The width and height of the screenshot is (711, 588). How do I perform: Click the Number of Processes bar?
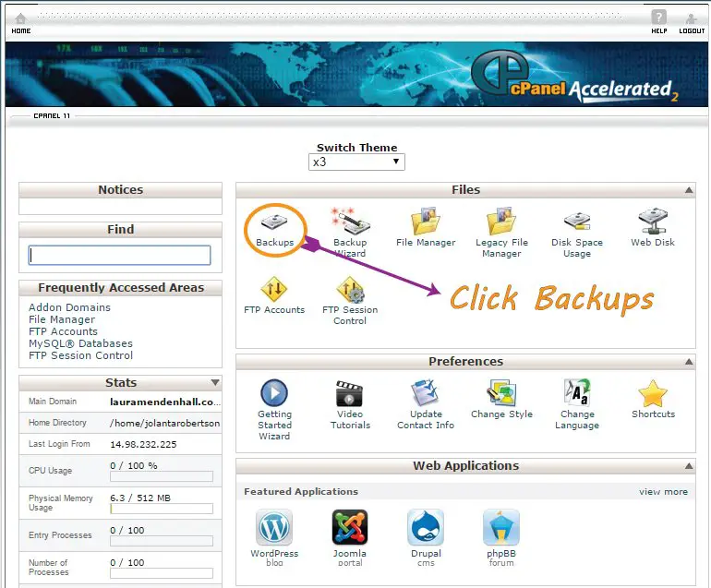(x=162, y=573)
